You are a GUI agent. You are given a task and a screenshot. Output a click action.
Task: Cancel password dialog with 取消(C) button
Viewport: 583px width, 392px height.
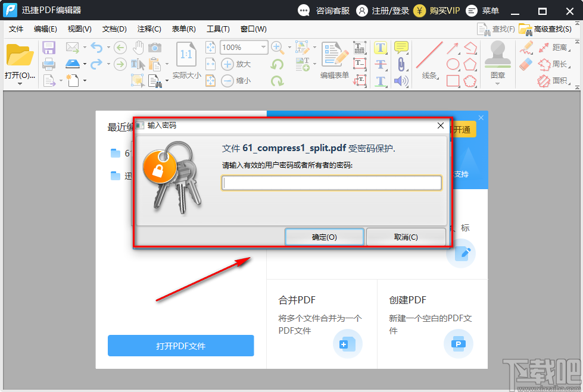(406, 237)
